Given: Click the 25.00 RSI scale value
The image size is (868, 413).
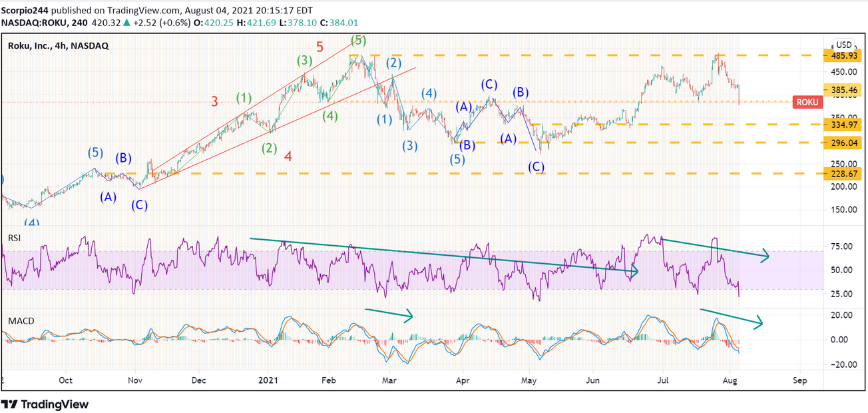Looking at the screenshot, I should click(841, 294).
